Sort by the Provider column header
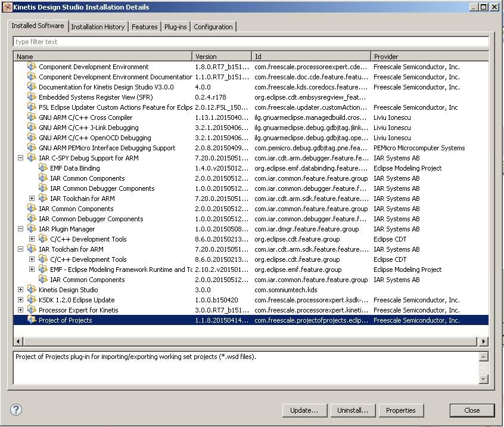This screenshot has width=504, height=427. pos(430,56)
